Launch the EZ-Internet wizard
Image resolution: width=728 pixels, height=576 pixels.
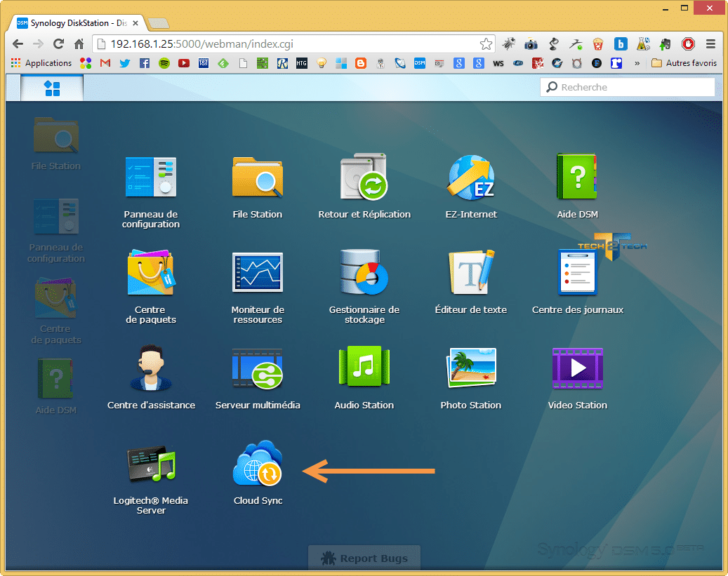[471, 178]
